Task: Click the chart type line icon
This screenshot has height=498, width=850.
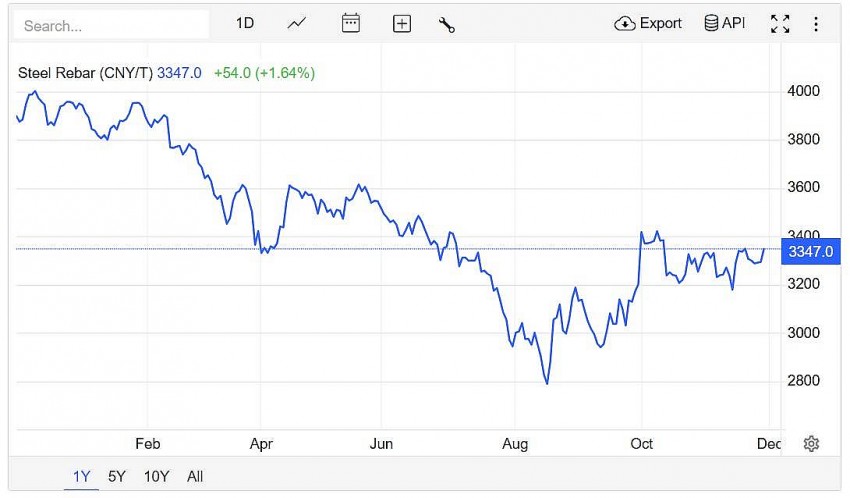Action: tap(296, 24)
